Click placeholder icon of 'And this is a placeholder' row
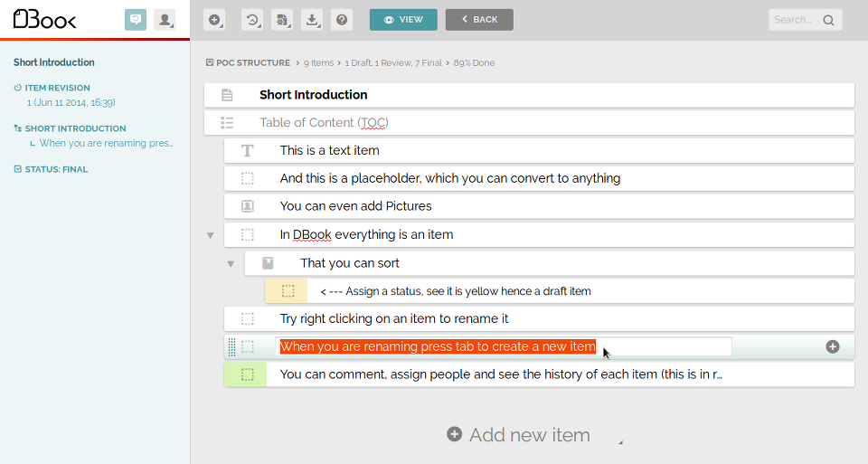The height and width of the screenshot is (464, 868). pyautogui.click(x=248, y=178)
